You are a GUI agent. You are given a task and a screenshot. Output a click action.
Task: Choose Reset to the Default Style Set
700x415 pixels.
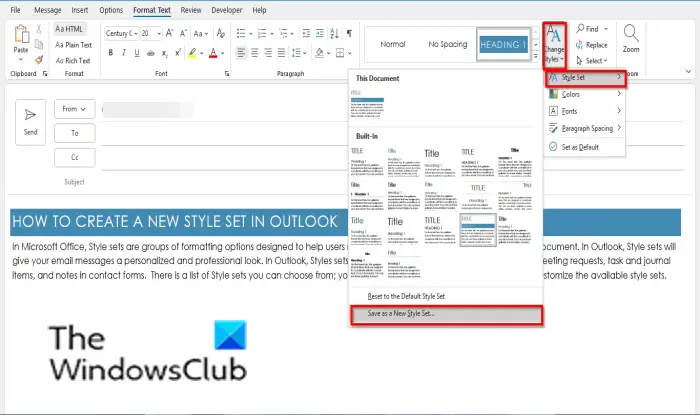point(446,296)
